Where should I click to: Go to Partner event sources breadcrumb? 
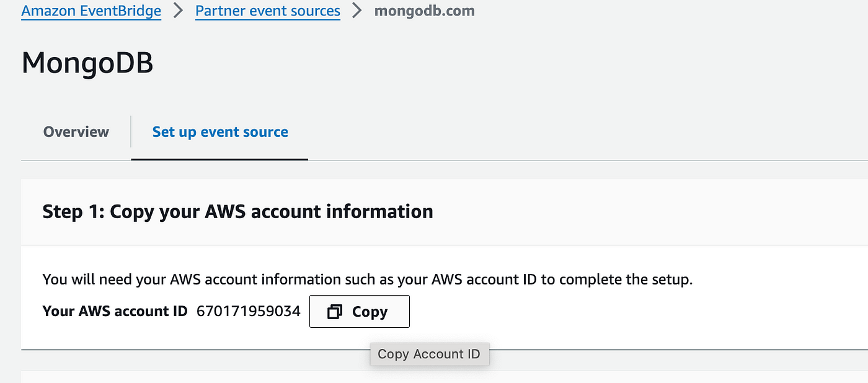point(268,11)
